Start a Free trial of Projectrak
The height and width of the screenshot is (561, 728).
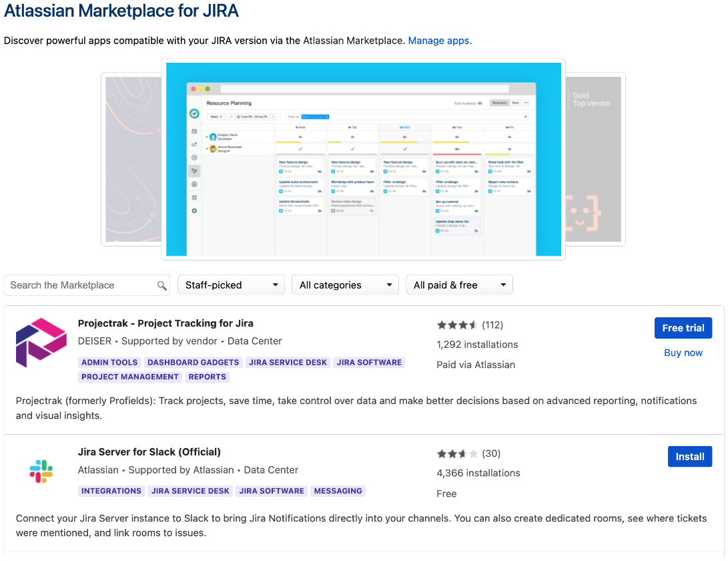click(x=683, y=328)
